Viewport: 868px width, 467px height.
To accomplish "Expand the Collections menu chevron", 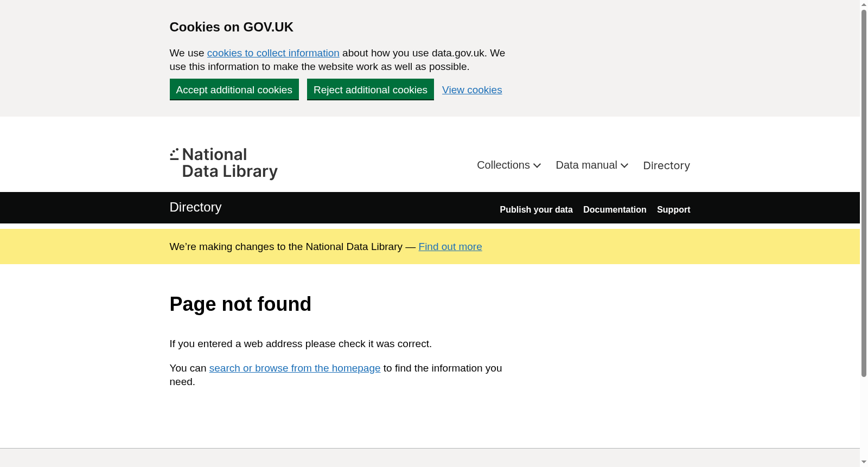I will point(537,165).
